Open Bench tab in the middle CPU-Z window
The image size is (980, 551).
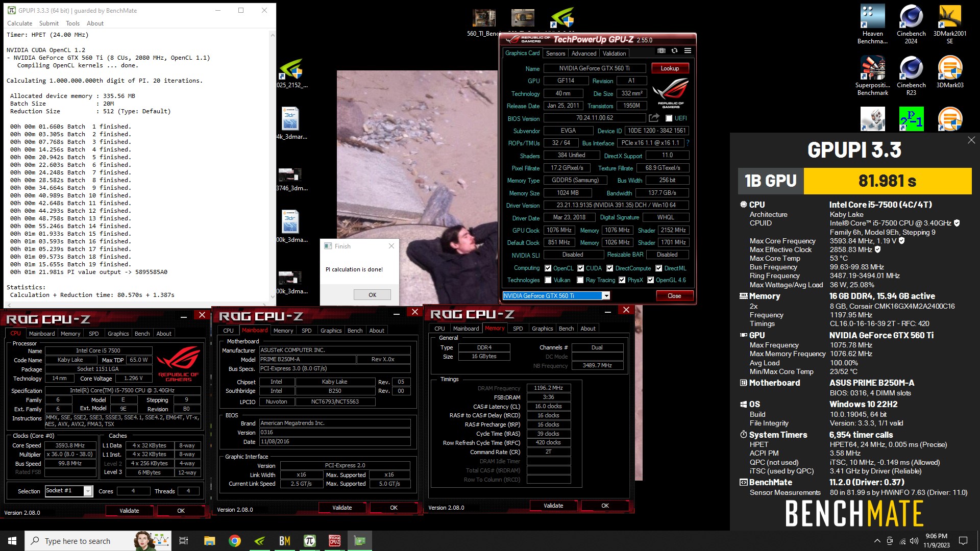[x=355, y=331]
